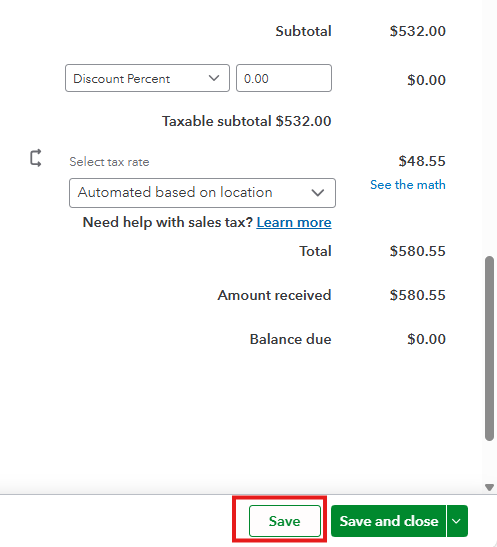Screen dimensions: 497x547
Task: Click the sales tax amount $48.55
Action: pyautogui.click(x=422, y=161)
